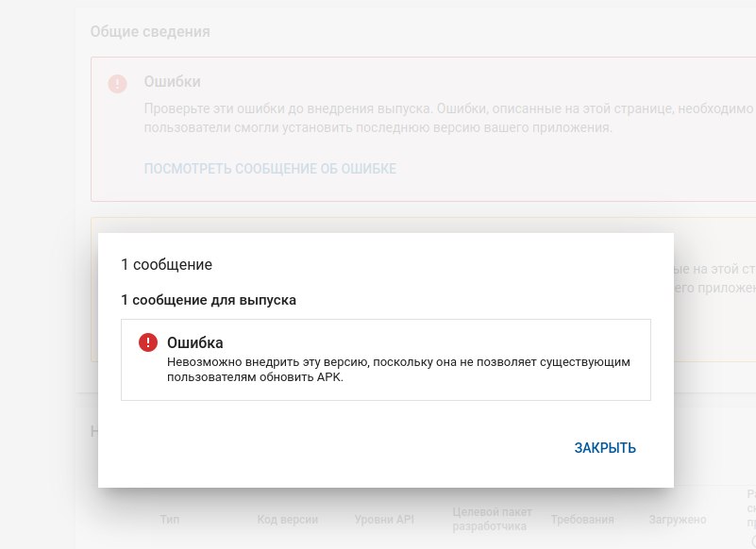Click the Общие сведения section heading

click(x=150, y=31)
